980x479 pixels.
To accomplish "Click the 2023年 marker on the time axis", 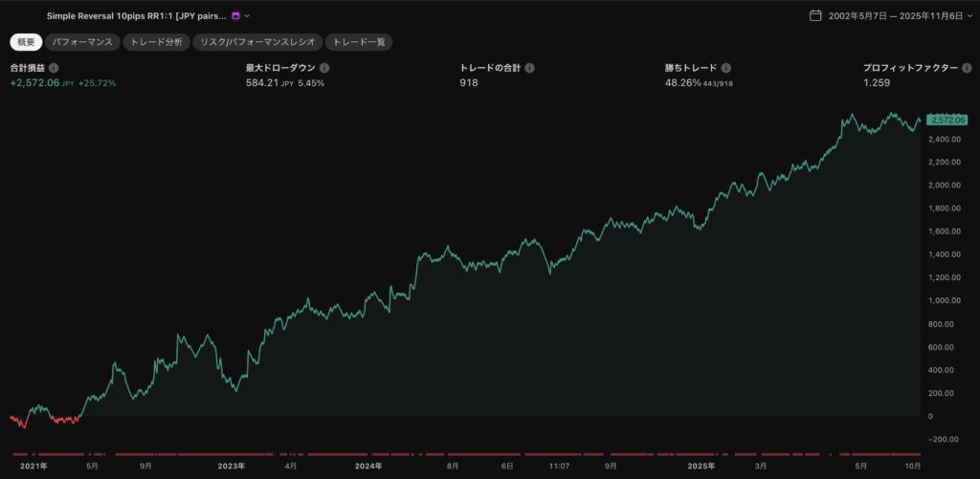I will pos(232,466).
